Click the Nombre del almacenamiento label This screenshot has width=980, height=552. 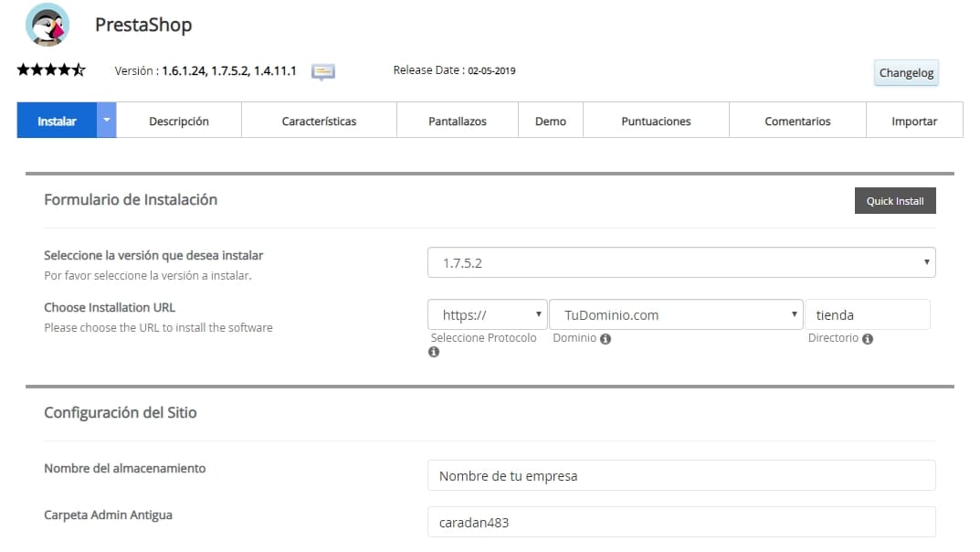[x=124, y=468]
